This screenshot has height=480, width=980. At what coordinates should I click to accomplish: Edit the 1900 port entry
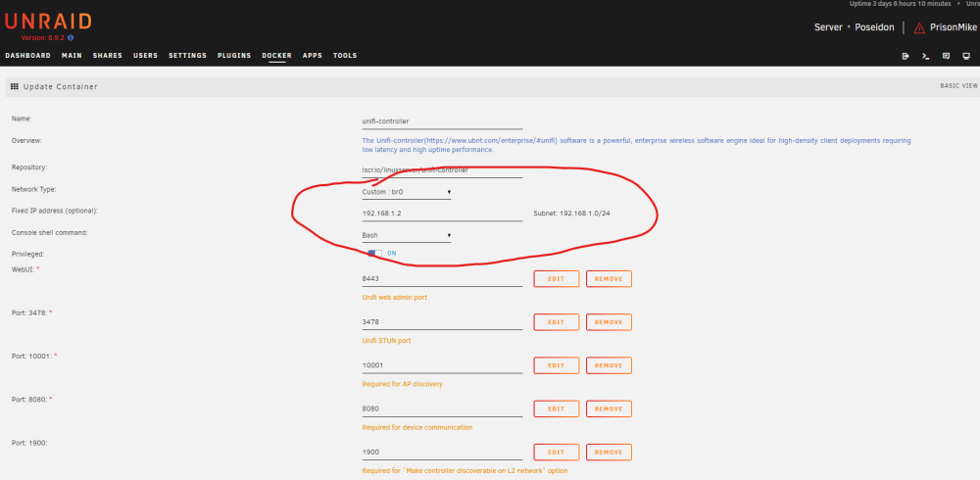click(557, 452)
